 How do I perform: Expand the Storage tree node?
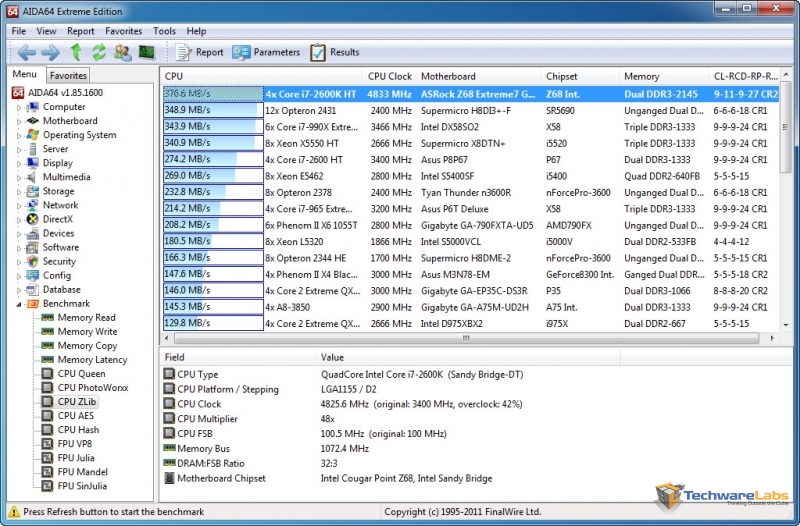click(19, 192)
